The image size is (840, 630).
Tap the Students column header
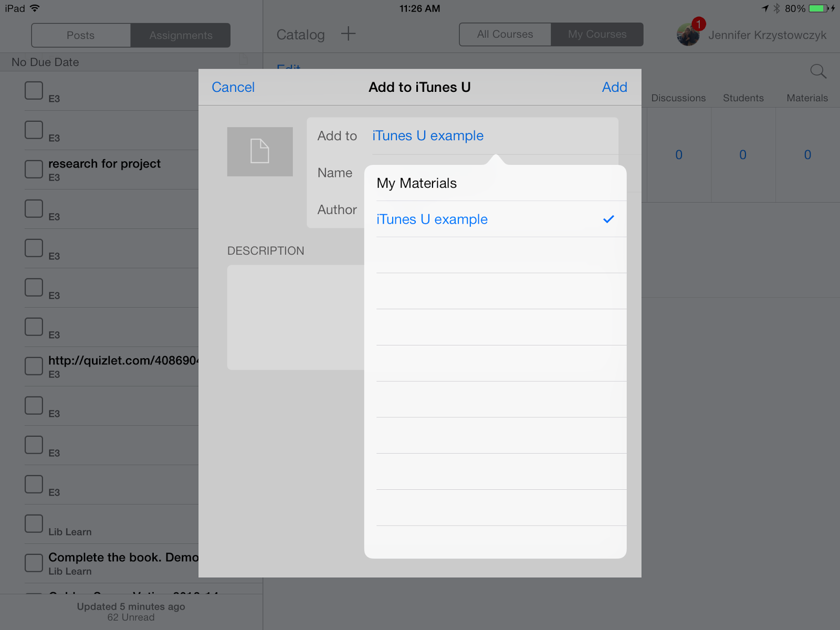743,98
